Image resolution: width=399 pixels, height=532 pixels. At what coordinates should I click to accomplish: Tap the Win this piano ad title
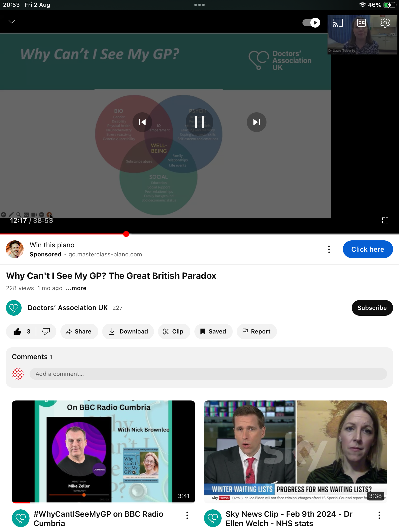click(x=52, y=245)
